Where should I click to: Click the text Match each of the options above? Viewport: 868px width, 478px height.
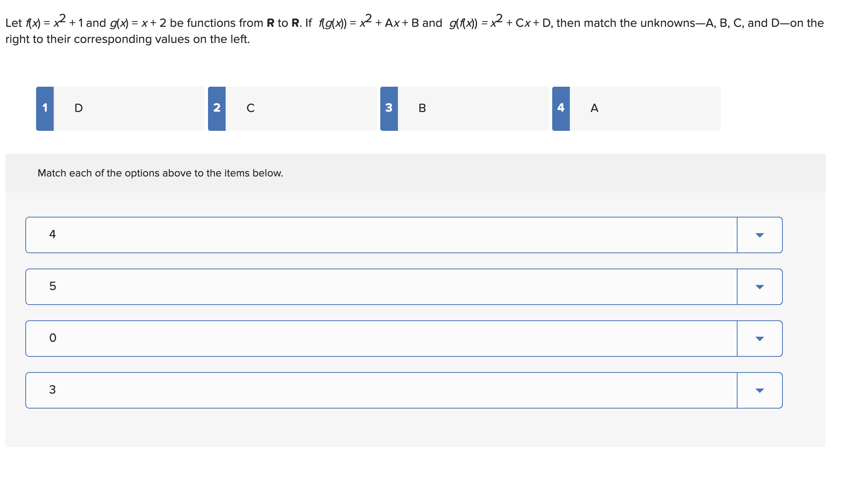[x=160, y=173]
